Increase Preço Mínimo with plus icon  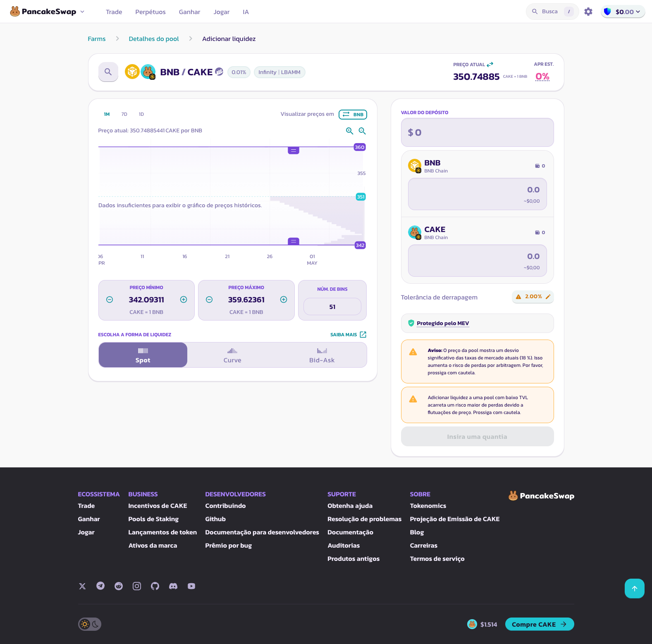pyautogui.click(x=184, y=299)
